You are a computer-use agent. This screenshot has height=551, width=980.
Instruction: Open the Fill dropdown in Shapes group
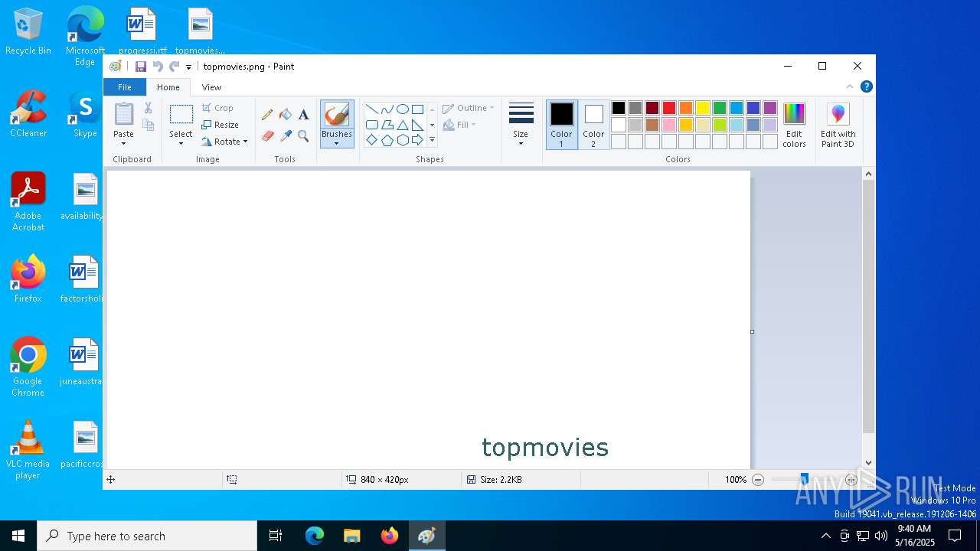[x=460, y=125]
